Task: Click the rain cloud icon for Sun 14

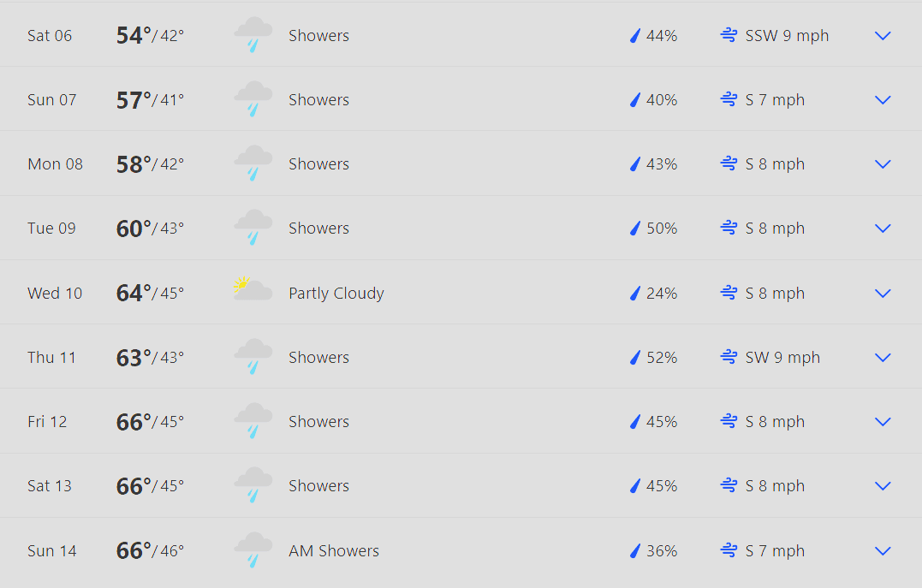Action: pos(253,549)
